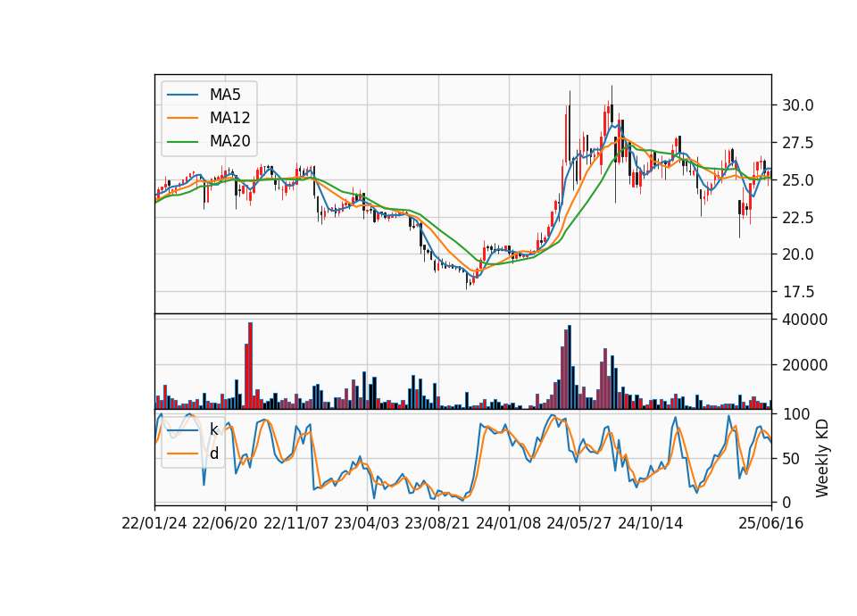Click the k legend label in KD panel
857x616 pixels.
click(x=213, y=429)
